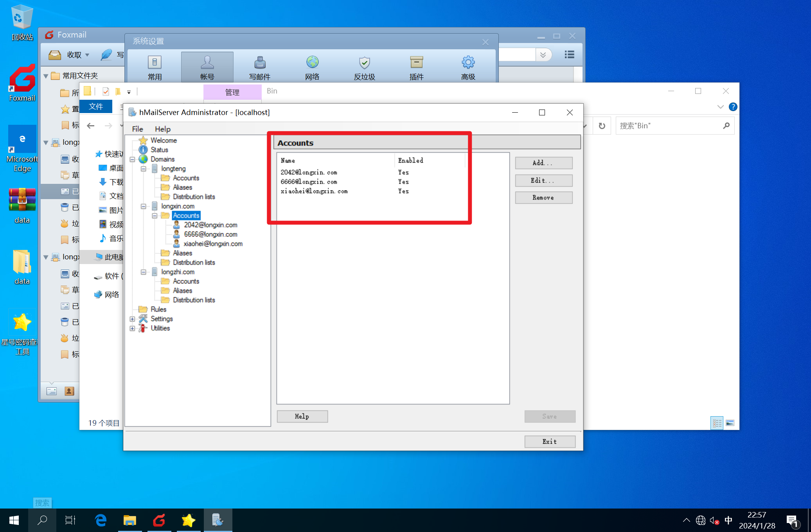Select the Utilities icon
Screen dimensions: 811x532
pyautogui.click(x=143, y=328)
